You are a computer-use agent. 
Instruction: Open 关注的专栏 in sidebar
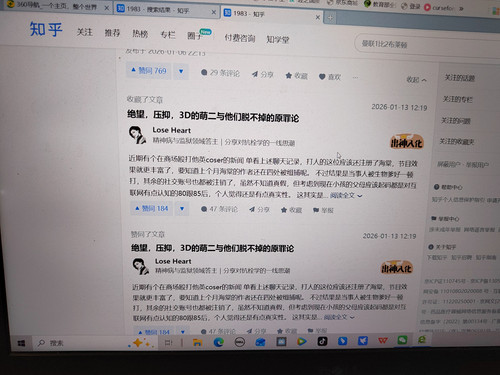(458, 99)
